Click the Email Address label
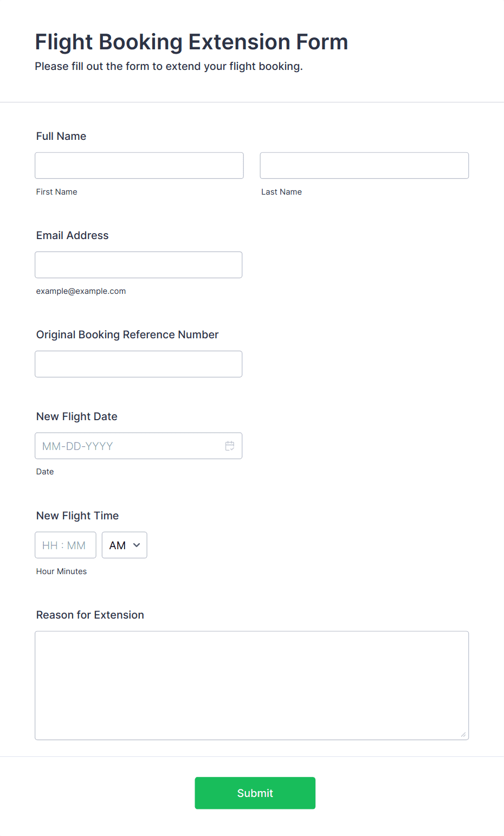The height and width of the screenshot is (836, 504). click(x=73, y=235)
